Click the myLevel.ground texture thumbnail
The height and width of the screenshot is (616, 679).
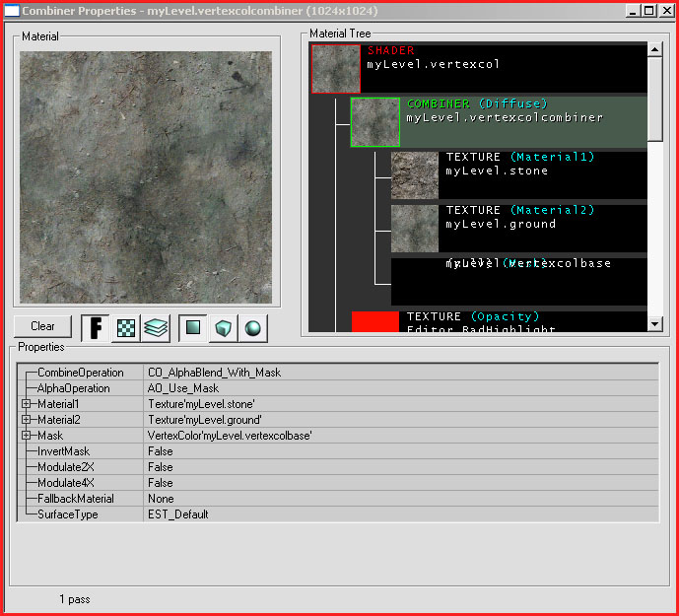click(x=415, y=229)
